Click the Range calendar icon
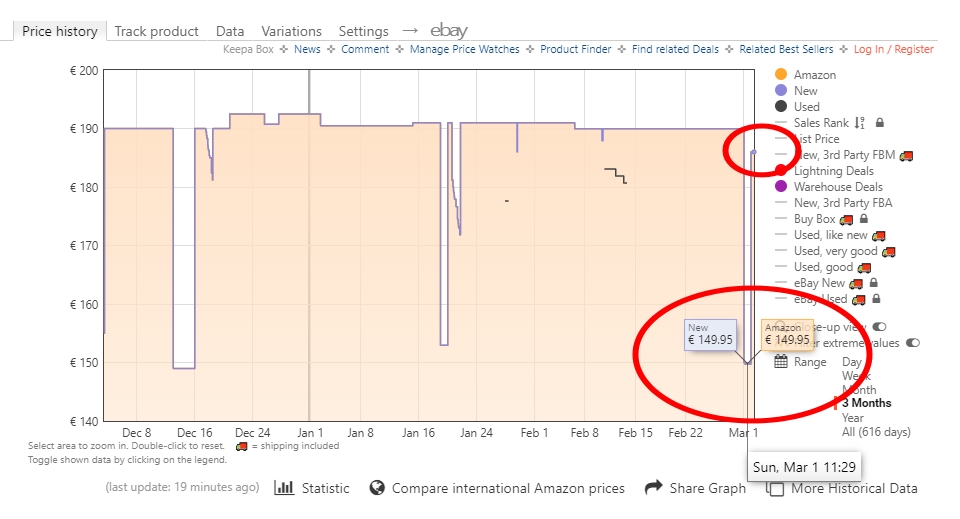The width and height of the screenshot is (960, 519). pyautogui.click(x=781, y=362)
